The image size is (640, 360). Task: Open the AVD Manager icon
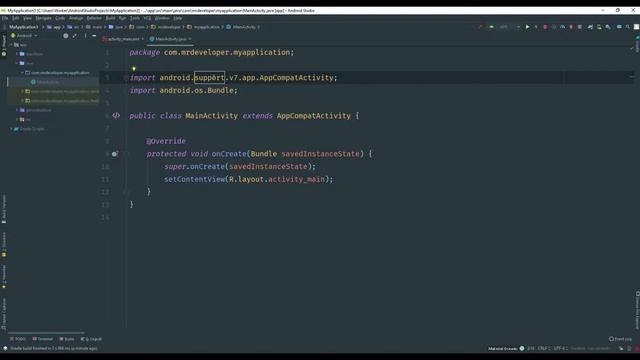point(599,27)
